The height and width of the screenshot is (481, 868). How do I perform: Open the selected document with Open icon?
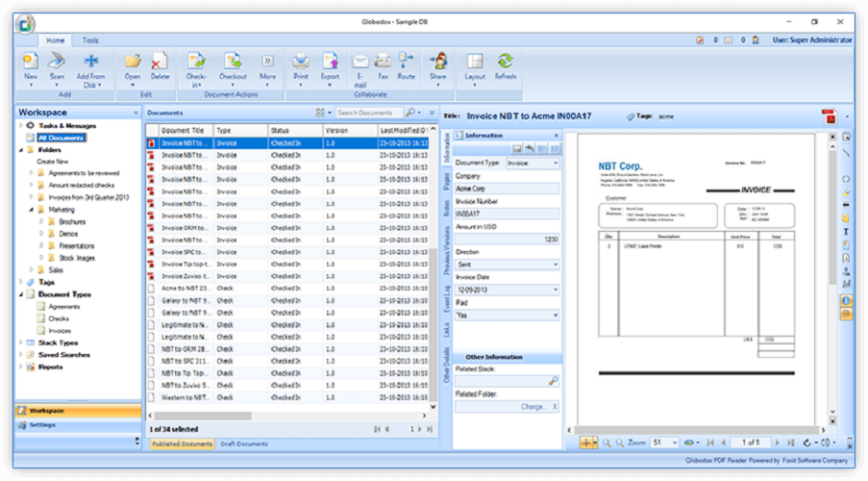[x=133, y=61]
